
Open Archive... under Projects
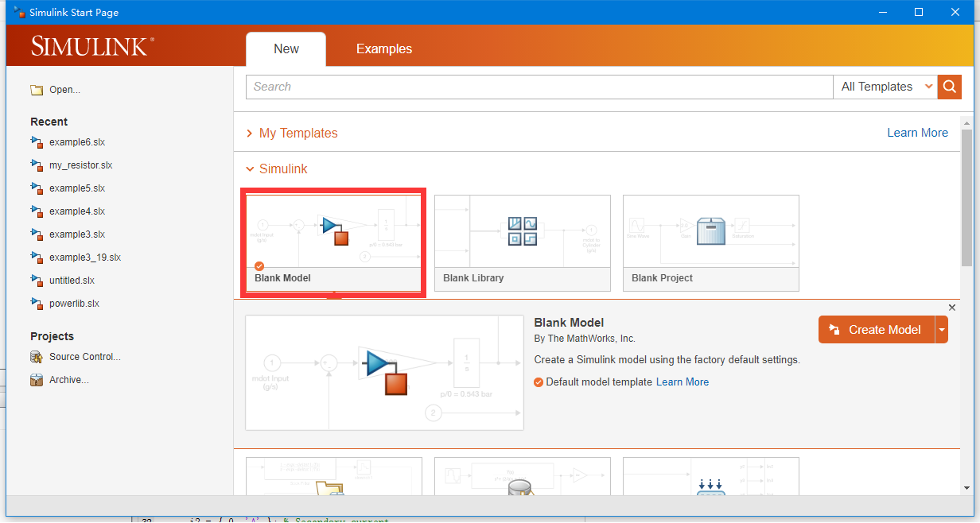pyautogui.click(x=69, y=380)
